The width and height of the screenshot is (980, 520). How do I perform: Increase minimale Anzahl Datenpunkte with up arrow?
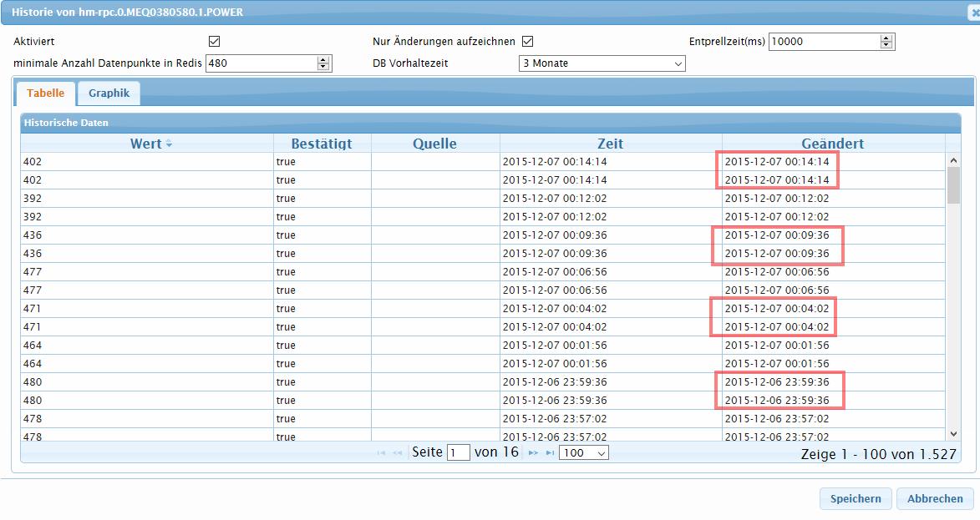[323, 60]
